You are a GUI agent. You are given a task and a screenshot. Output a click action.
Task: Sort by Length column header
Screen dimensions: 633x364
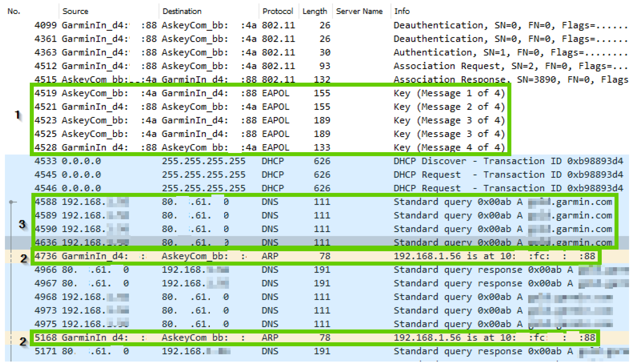coord(314,11)
